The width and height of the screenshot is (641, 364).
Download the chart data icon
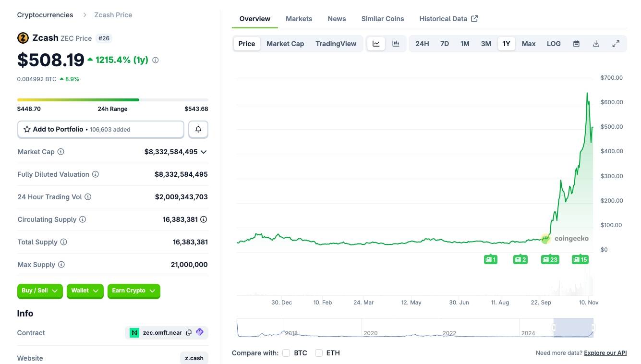pyautogui.click(x=596, y=44)
